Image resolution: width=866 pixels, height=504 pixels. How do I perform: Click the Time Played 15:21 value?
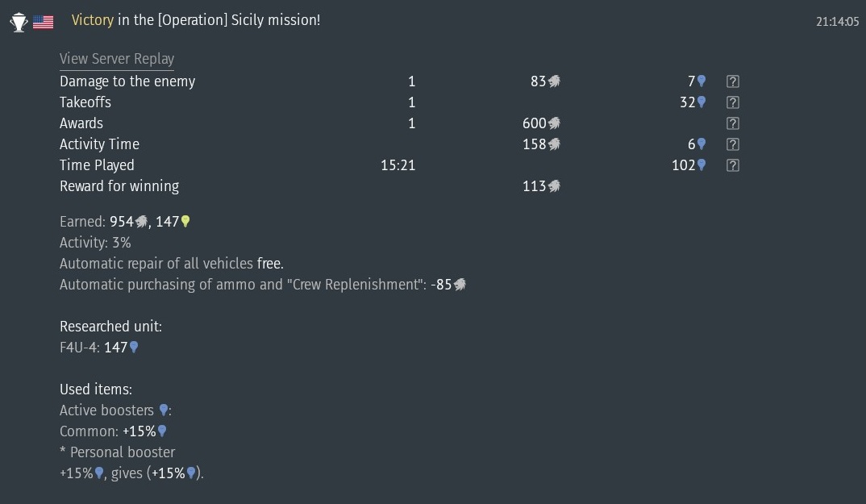click(398, 165)
